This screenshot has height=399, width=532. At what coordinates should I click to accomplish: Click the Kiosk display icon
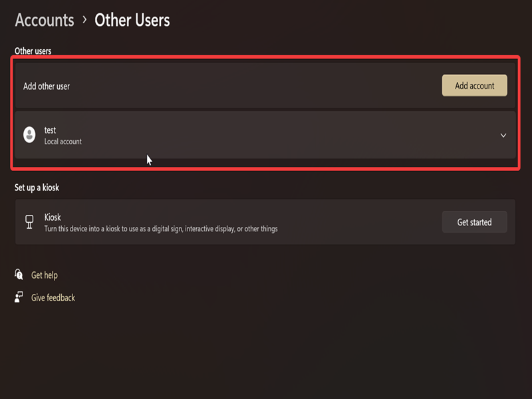(x=29, y=222)
